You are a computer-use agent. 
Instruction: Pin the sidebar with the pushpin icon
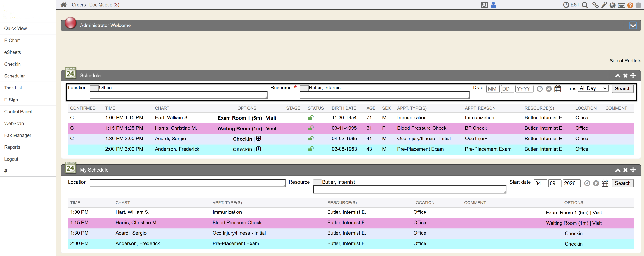[6, 171]
